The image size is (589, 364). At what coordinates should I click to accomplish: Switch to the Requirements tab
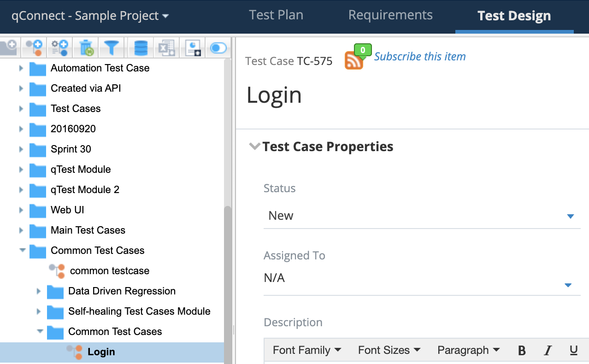[x=390, y=15]
